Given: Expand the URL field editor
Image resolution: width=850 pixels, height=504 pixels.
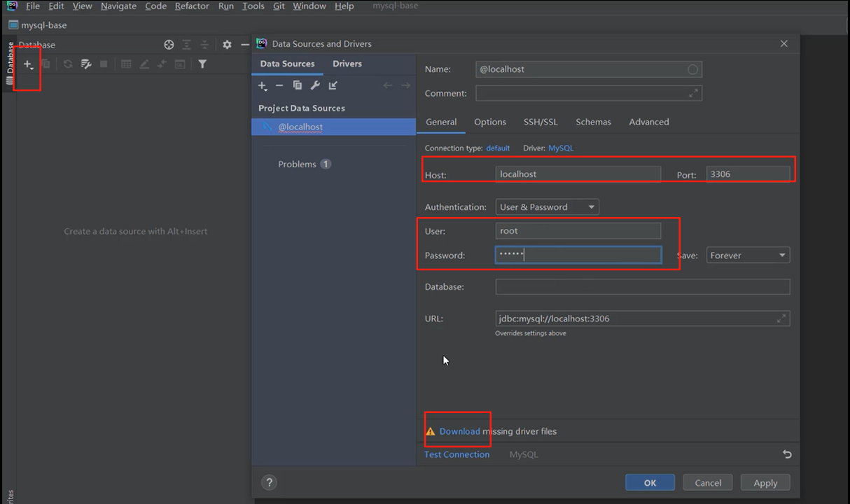Looking at the screenshot, I should (x=781, y=318).
